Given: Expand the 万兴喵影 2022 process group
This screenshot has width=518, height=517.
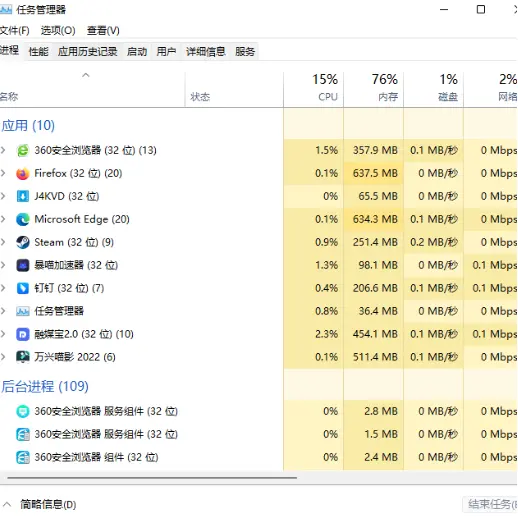Looking at the screenshot, I should click(3, 357).
